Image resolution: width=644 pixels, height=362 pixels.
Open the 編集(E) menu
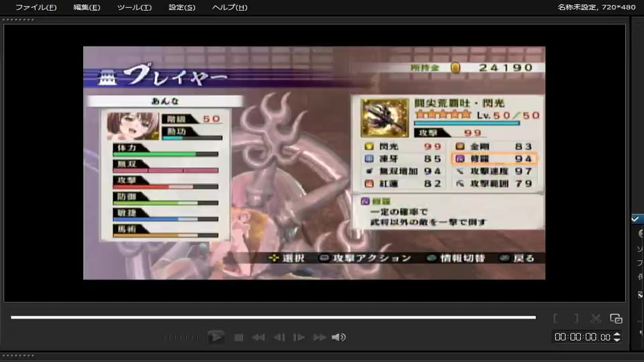click(87, 7)
